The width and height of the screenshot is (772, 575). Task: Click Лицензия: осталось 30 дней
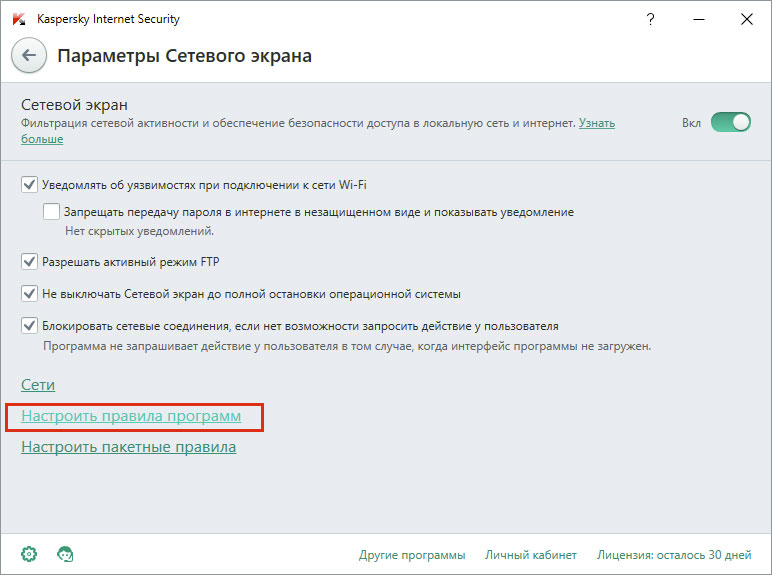point(674,555)
